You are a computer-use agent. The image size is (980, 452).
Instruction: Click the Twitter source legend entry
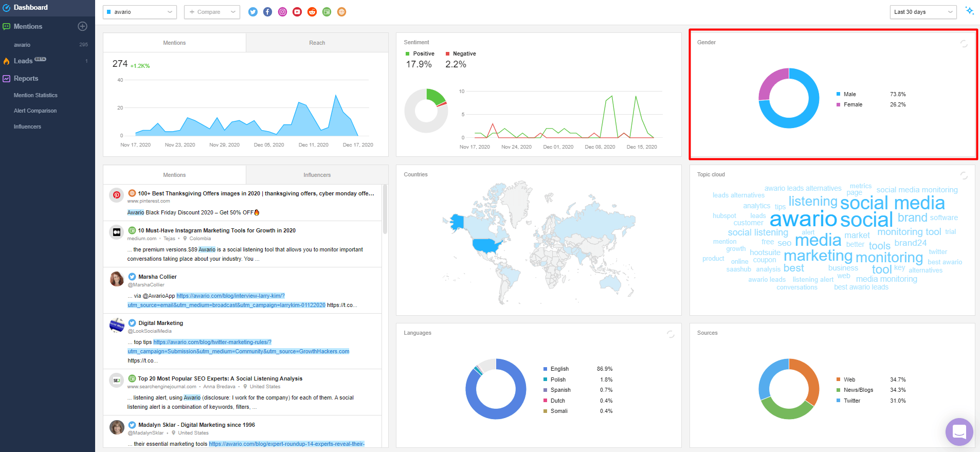point(852,401)
